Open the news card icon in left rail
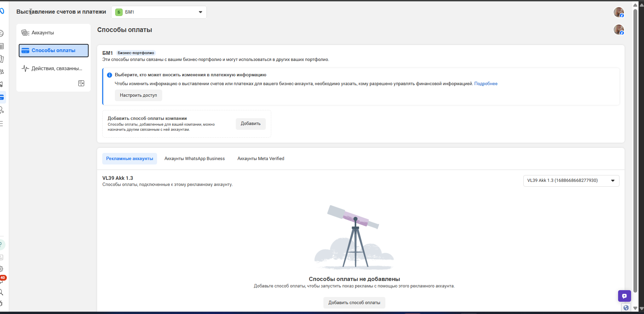 (x=1, y=257)
